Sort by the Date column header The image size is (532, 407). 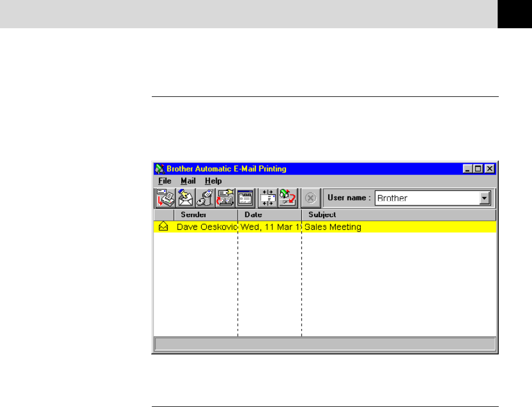point(270,215)
